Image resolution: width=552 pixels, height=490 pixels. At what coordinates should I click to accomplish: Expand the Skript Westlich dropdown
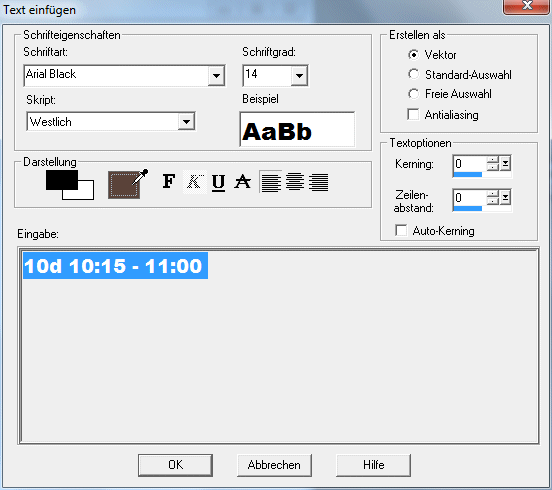tap(186, 122)
